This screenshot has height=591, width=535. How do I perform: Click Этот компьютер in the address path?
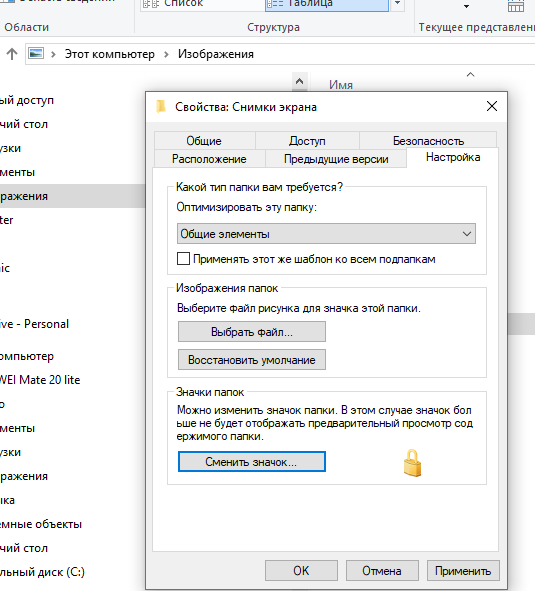[x=110, y=54]
